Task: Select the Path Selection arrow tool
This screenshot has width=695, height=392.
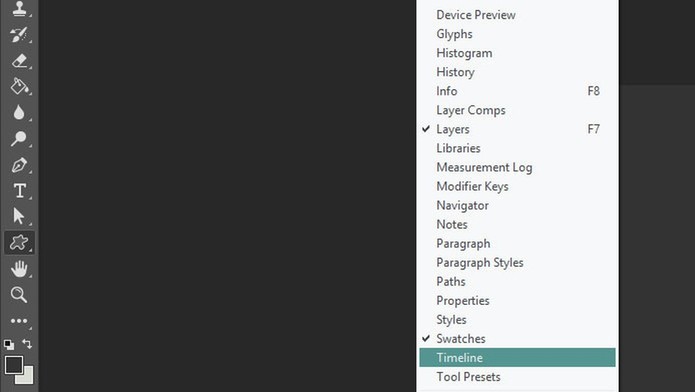Action: tap(19, 216)
